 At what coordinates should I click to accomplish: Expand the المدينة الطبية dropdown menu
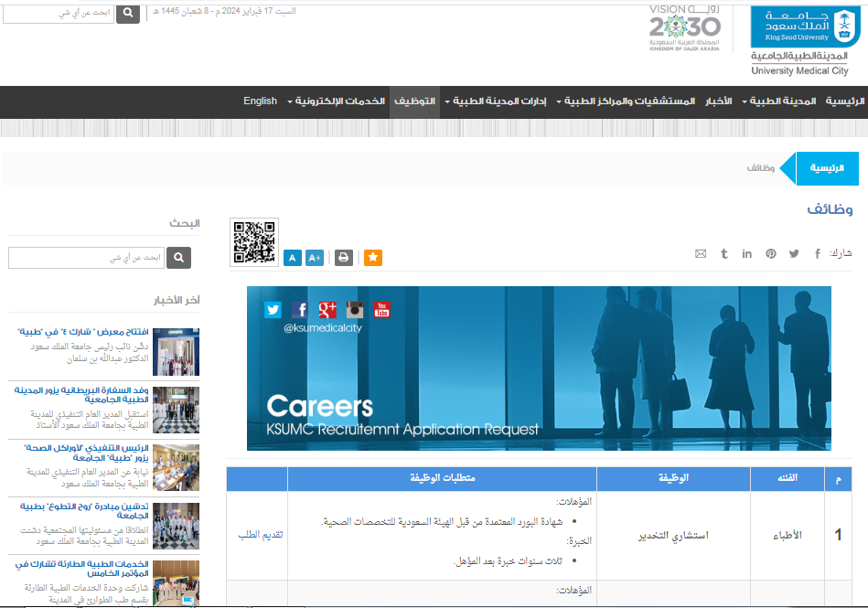click(780, 101)
